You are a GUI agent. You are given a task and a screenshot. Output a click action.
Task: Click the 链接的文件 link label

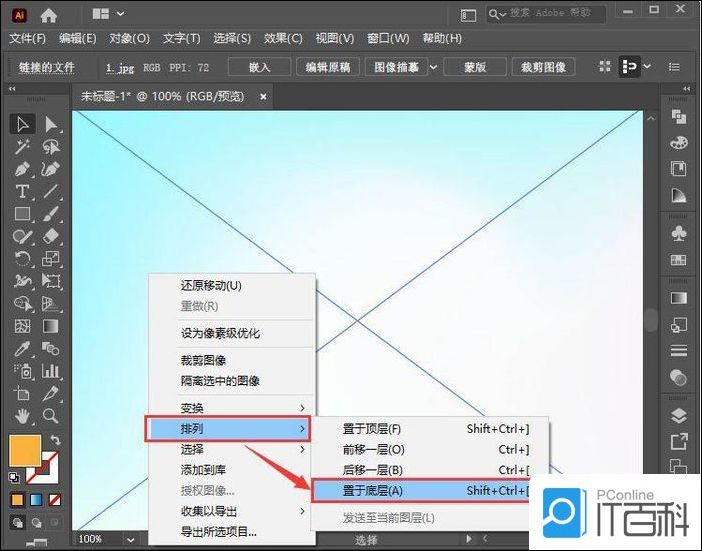pos(47,68)
